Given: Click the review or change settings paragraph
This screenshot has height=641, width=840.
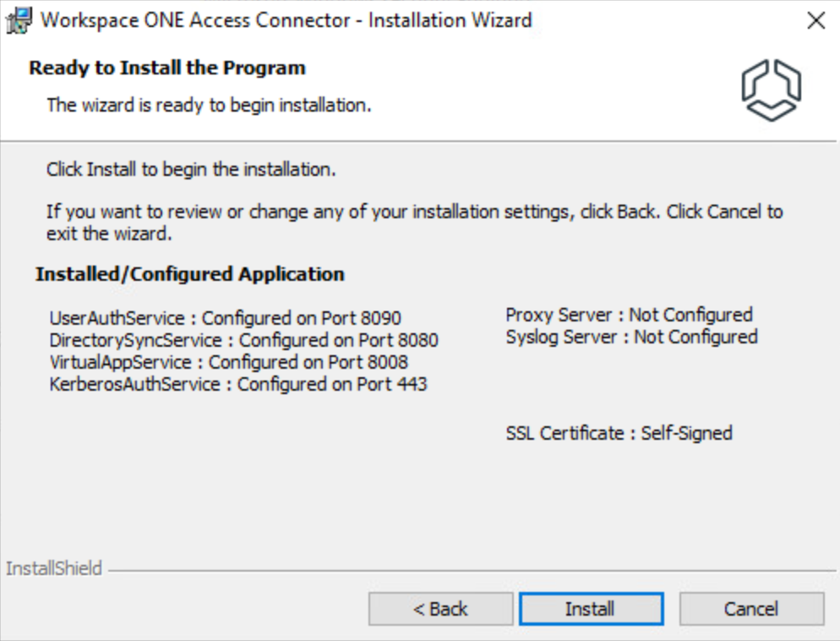Looking at the screenshot, I should (414, 222).
